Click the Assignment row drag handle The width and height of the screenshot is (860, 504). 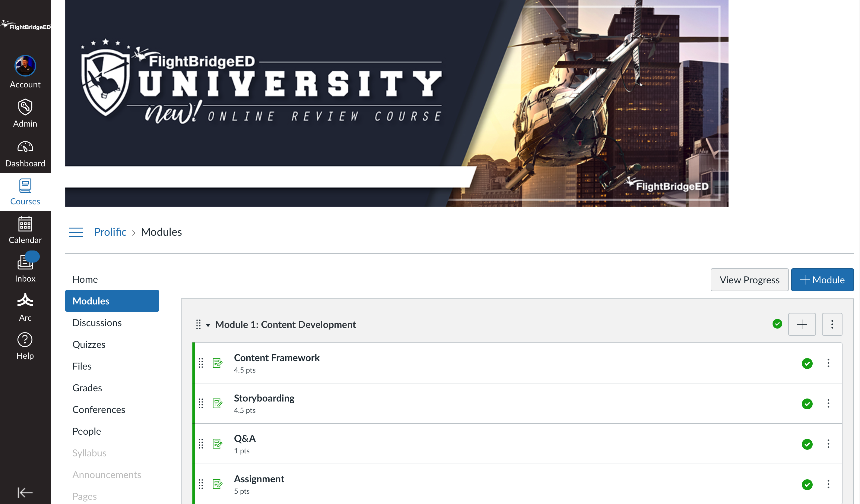point(201,484)
